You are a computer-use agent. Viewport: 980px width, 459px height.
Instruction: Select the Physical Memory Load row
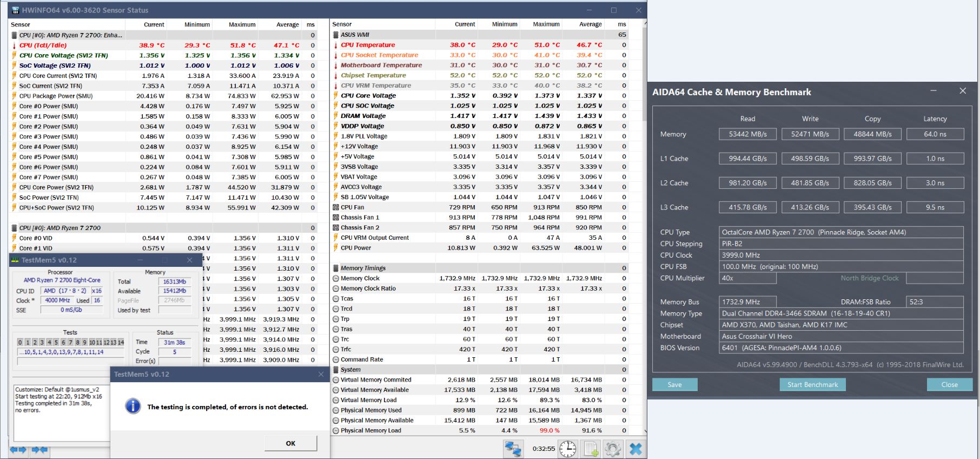[x=479, y=431]
